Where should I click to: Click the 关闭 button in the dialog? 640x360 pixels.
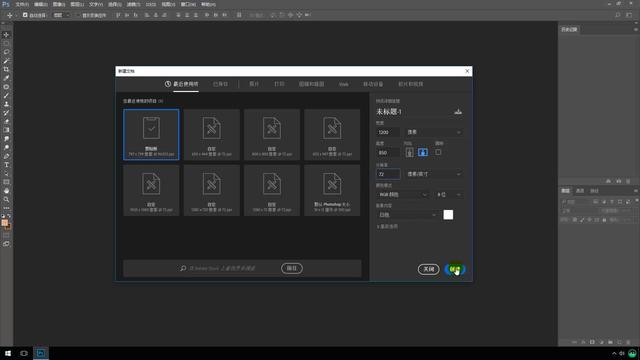click(429, 269)
